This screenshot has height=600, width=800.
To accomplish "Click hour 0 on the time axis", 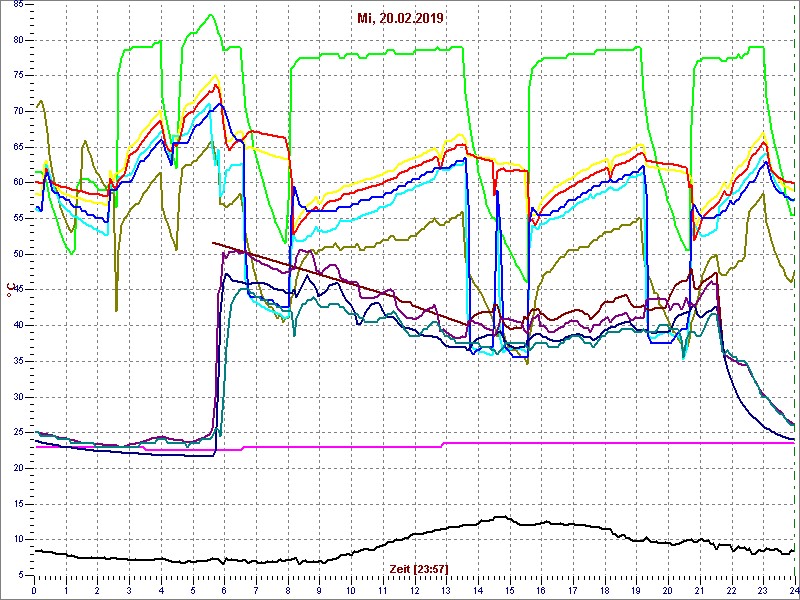I will (34, 590).
